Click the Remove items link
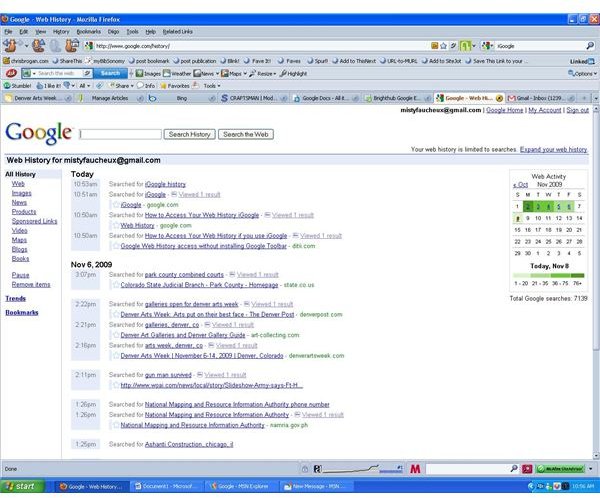600x498 pixels. point(31,284)
